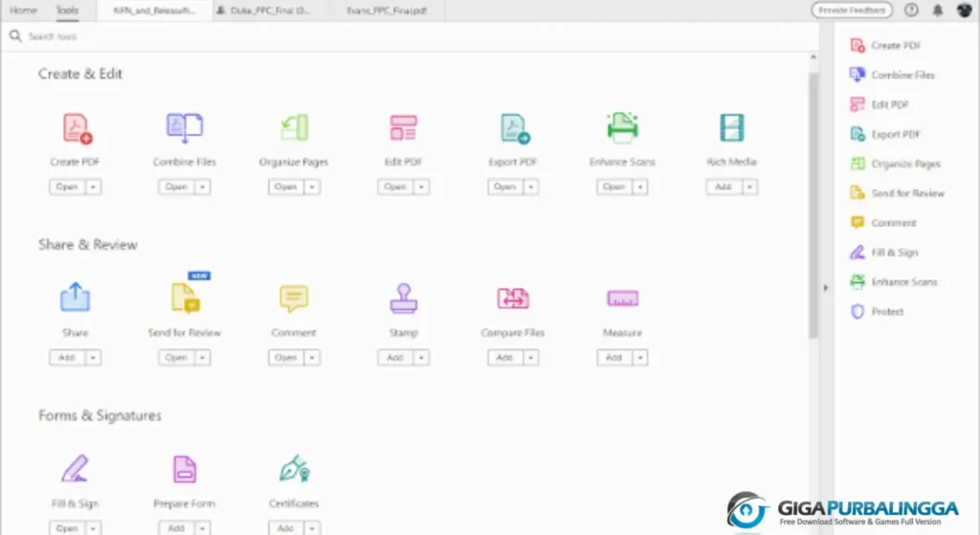
Task: Pick the Measure tool icon
Action: pyautogui.click(x=622, y=298)
